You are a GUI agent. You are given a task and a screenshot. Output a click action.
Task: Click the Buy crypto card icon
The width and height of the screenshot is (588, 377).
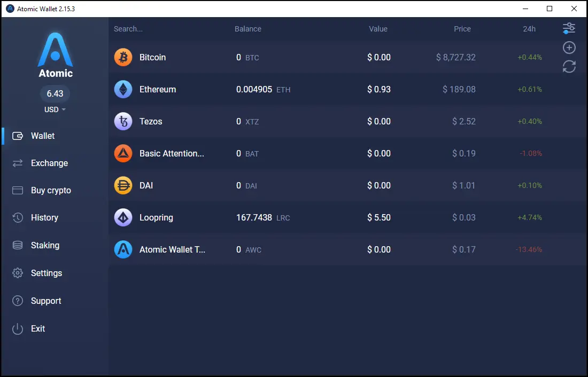coord(18,191)
